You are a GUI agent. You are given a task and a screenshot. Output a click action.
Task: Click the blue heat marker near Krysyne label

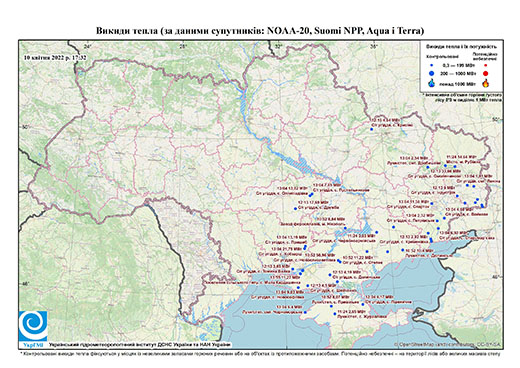[371, 129]
